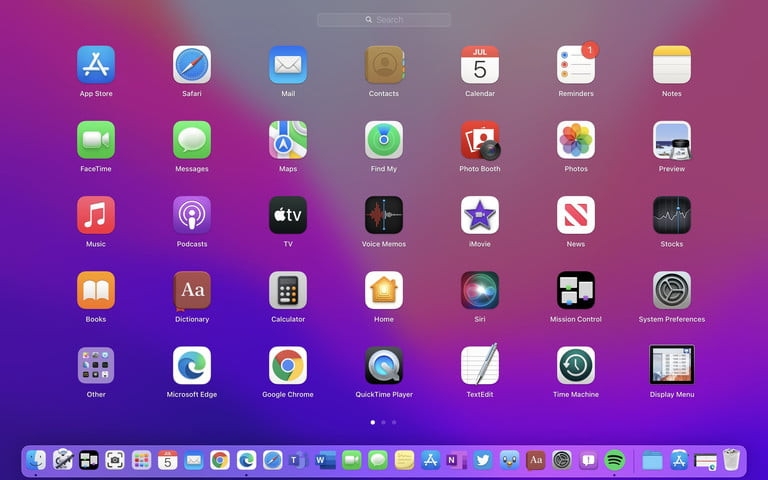This screenshot has height=480, width=768.
Task: Click the Screenshot app in the Dock
Action: [x=115, y=460]
